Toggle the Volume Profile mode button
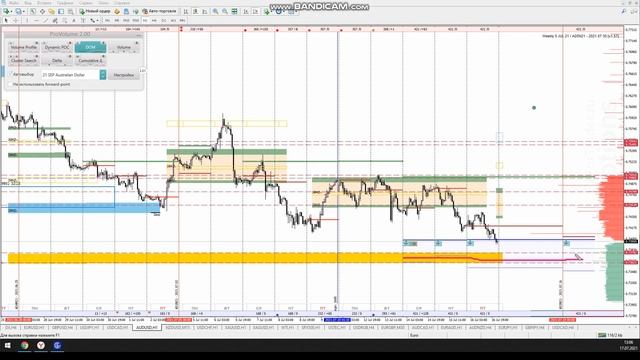This screenshot has width=640, height=360. (23, 47)
